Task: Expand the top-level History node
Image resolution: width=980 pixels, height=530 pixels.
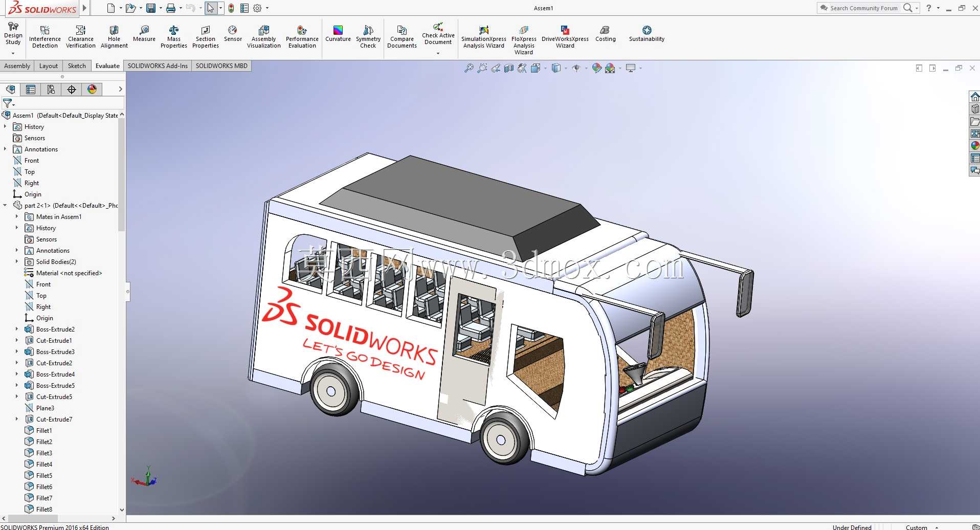Action: pos(5,126)
